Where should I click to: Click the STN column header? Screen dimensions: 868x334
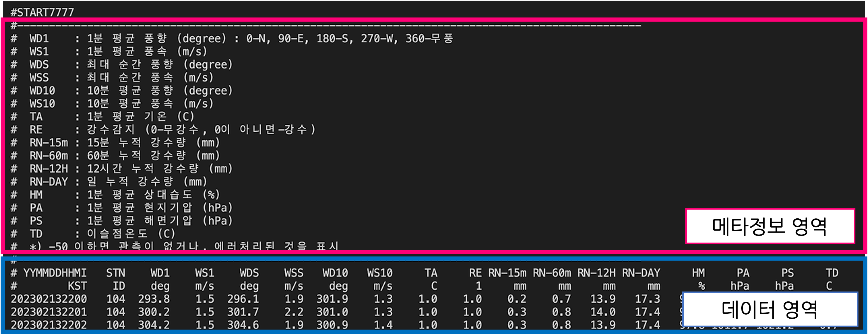click(116, 273)
